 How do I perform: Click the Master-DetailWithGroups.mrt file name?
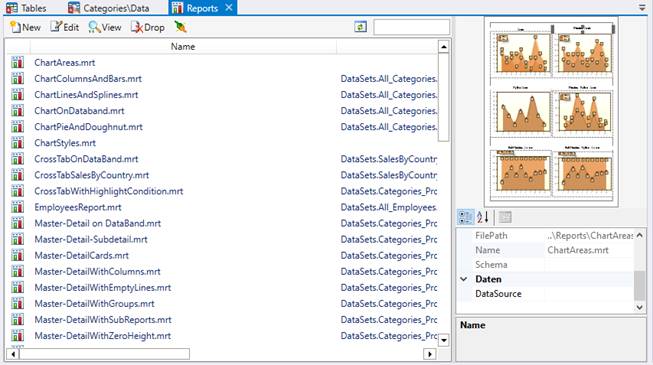tap(94, 303)
